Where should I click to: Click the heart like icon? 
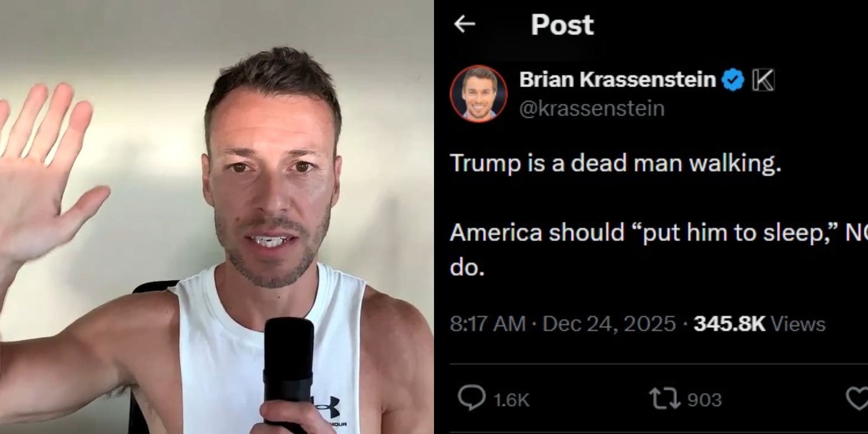(x=858, y=398)
